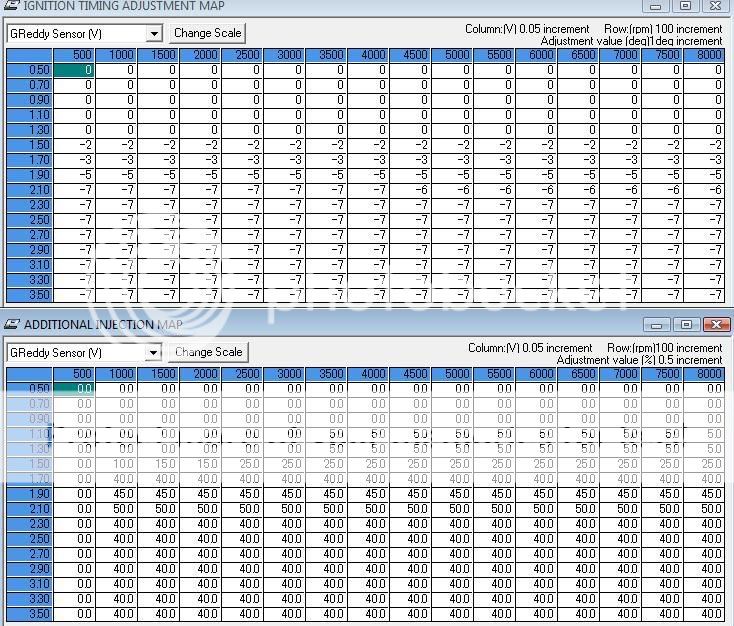Screen dimensions: 734x626
Task: Click the 1.70 V, 500 rpm ignition cell
Action: [x=73, y=160]
